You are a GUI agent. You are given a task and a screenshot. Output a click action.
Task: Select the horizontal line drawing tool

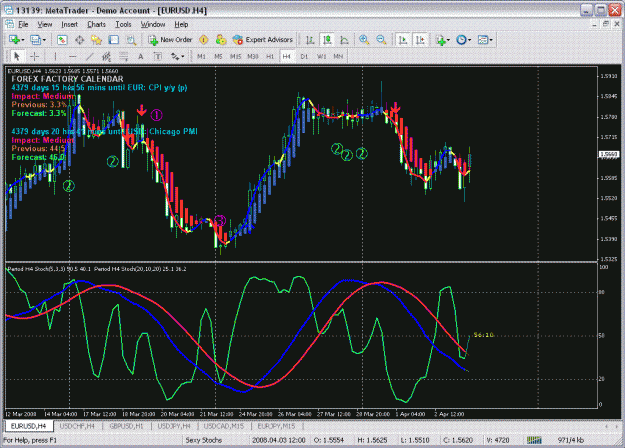[x=73, y=57]
